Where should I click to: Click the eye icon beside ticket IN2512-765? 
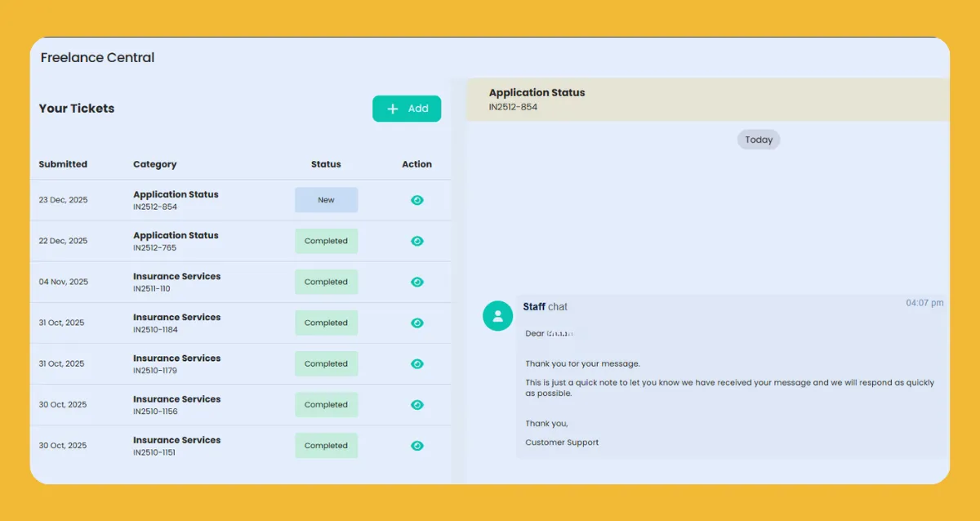[x=417, y=240]
